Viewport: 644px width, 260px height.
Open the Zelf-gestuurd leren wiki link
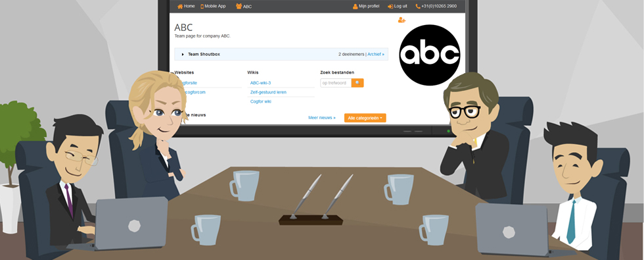tap(268, 92)
